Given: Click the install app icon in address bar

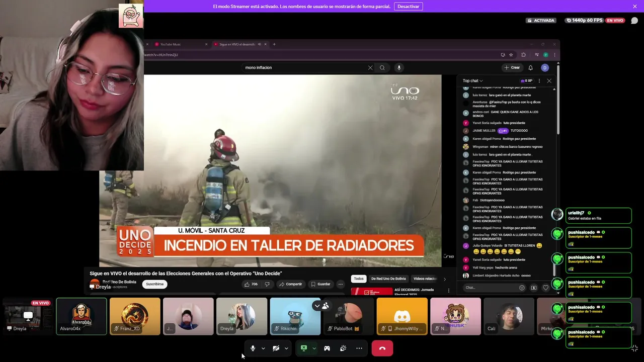Looking at the screenshot, I should (503, 55).
